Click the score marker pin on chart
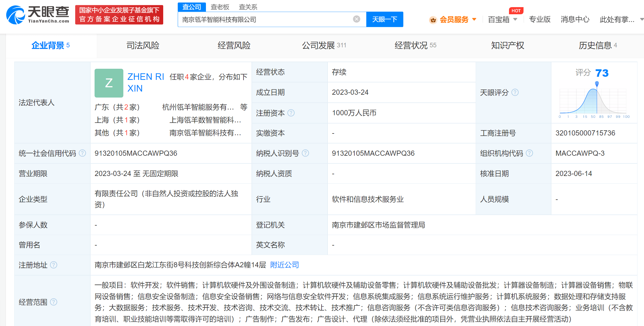This screenshot has height=326, width=644. click(597, 84)
